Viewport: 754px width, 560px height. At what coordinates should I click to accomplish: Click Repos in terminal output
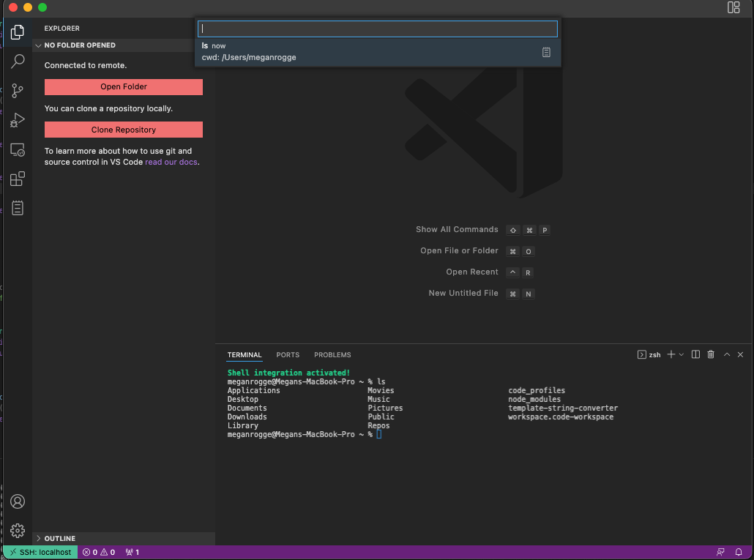[378, 425]
